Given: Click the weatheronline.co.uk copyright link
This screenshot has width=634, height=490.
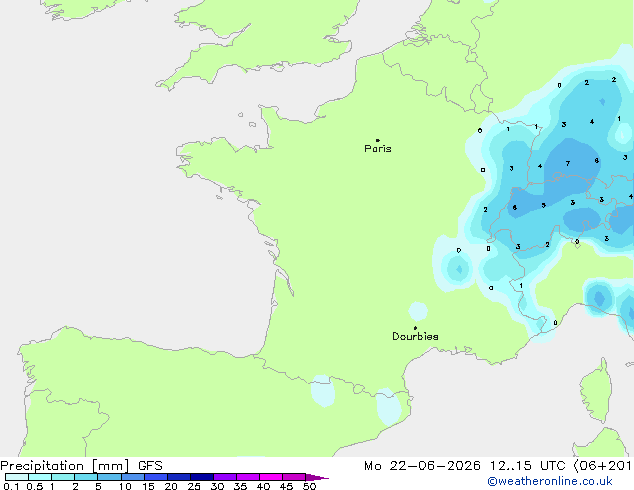Looking at the screenshot, I should (549, 481).
